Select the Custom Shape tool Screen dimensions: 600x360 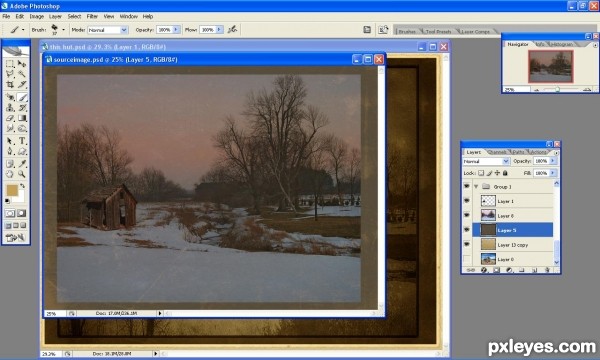[22, 151]
